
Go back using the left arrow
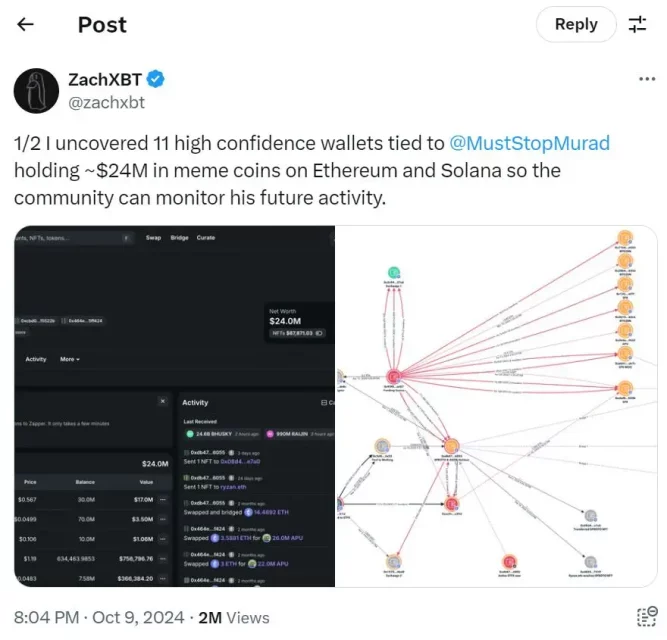click(x=26, y=24)
